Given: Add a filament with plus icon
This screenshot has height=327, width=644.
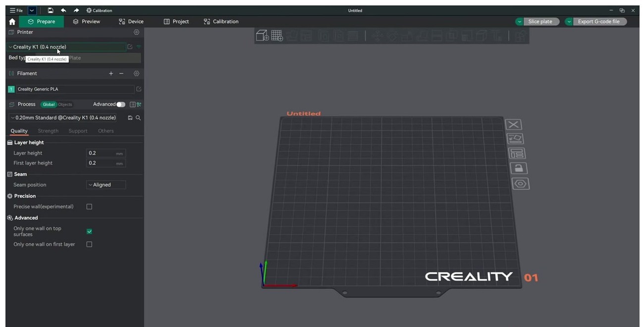Looking at the screenshot, I should tap(111, 73).
